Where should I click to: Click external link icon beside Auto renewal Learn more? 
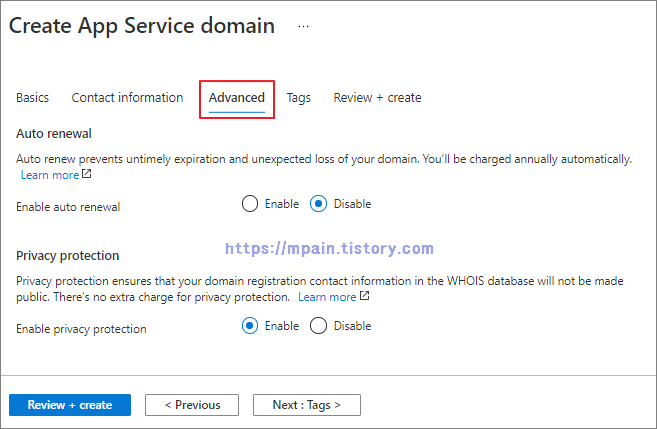click(86, 174)
